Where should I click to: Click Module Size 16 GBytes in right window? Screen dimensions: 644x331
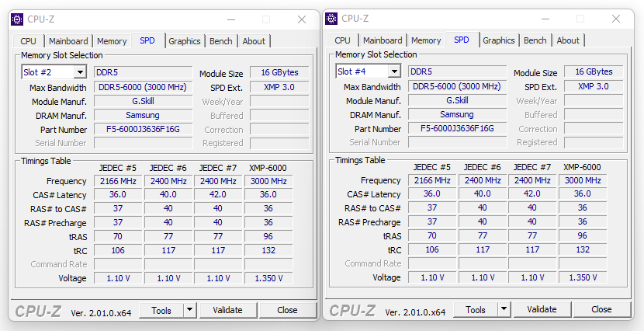click(x=594, y=71)
